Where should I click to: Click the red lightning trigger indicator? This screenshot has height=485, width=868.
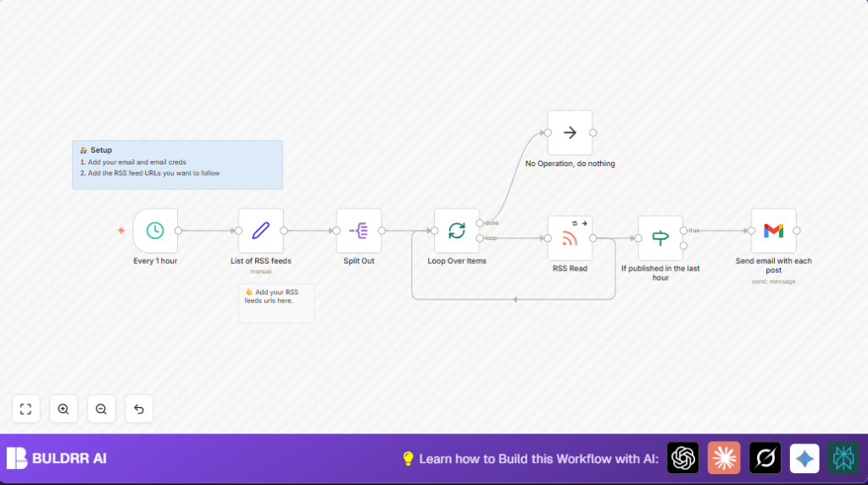point(121,231)
